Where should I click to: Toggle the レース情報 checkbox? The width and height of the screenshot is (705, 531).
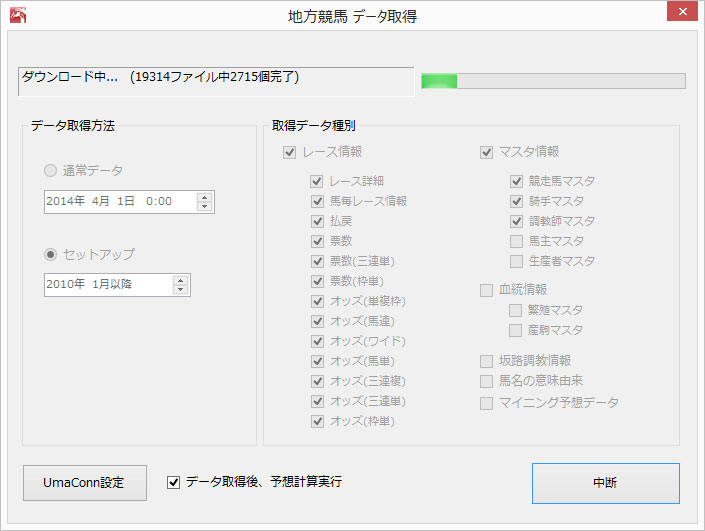[290, 152]
